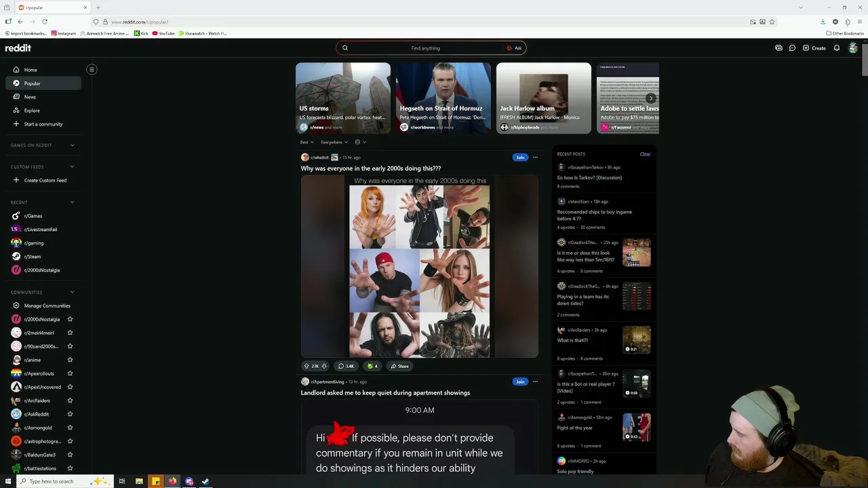
Task: Bookmark page with star icon
Action: (772, 22)
